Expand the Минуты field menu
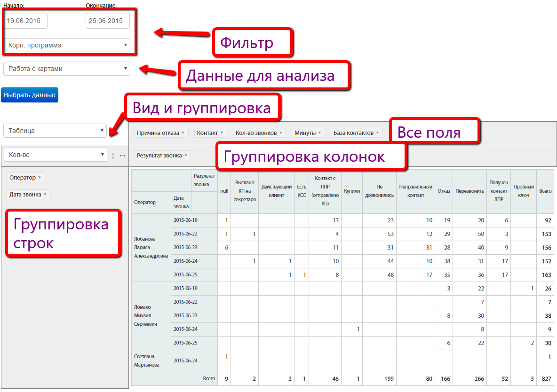The image size is (557, 392). [308, 133]
